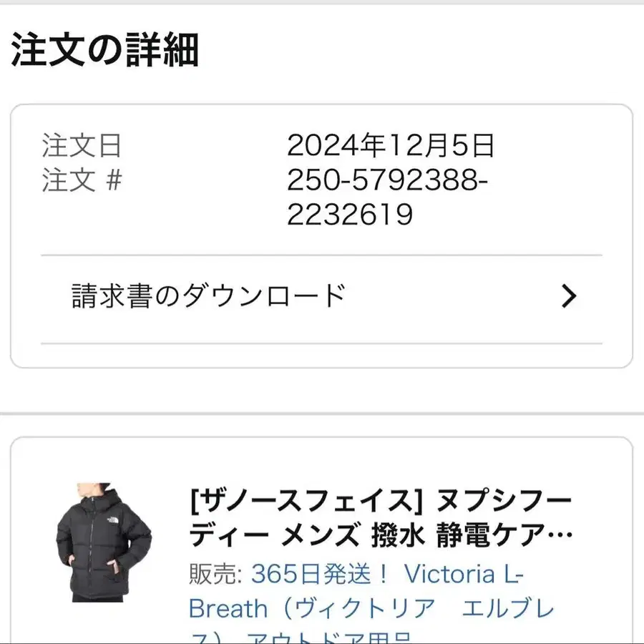Image resolution: width=644 pixels, height=644 pixels.
Task: Open the ヌプシフーディー product title
Action: (381, 517)
